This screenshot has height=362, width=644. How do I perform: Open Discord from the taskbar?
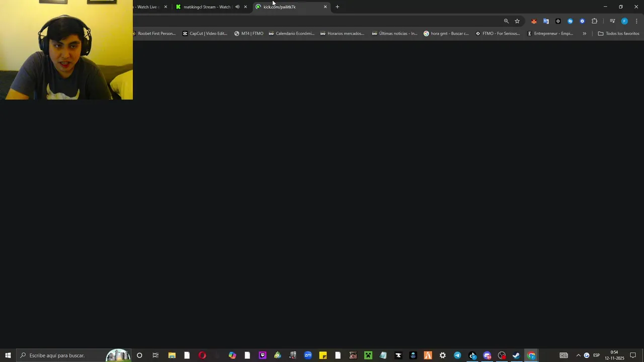coord(487,355)
